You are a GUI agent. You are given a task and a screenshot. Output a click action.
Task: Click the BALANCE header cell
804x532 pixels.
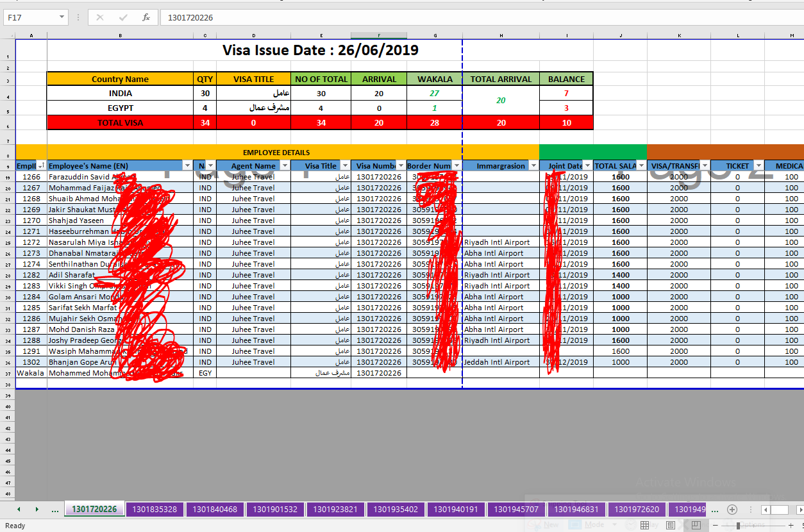tap(566, 79)
